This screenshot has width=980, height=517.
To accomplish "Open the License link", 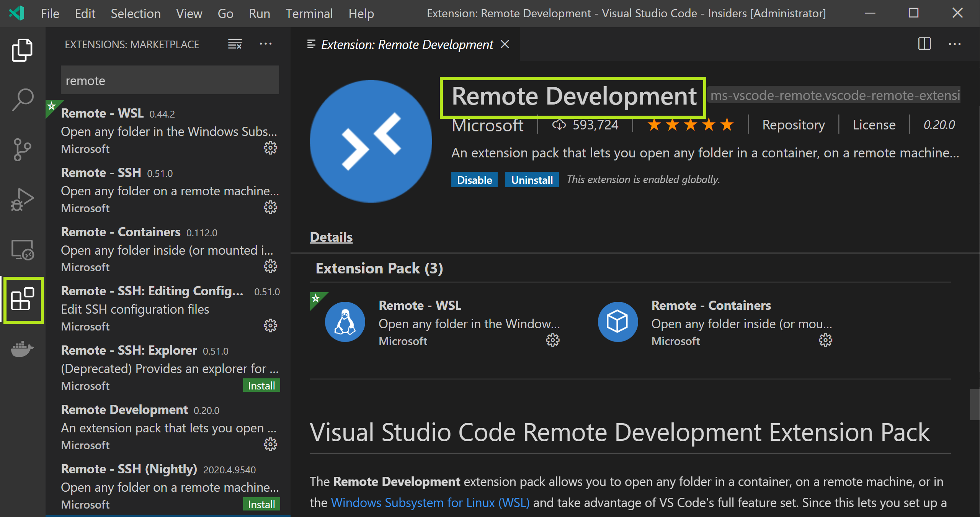I will click(x=874, y=125).
